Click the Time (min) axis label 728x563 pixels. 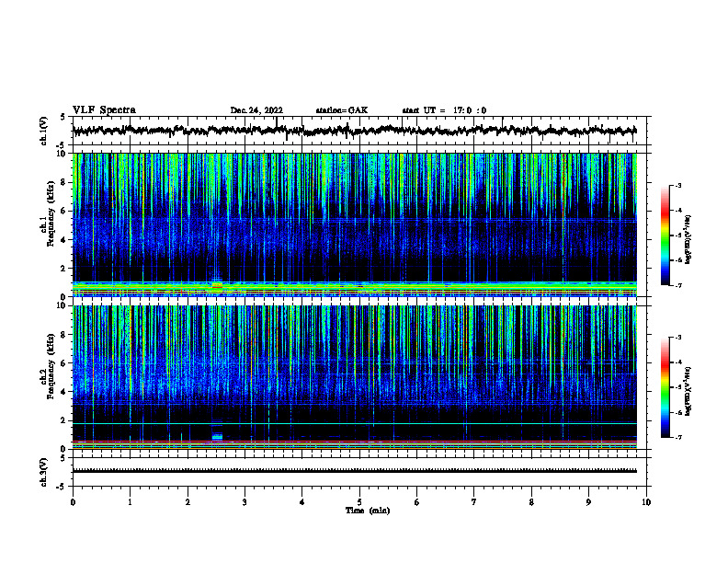point(368,511)
